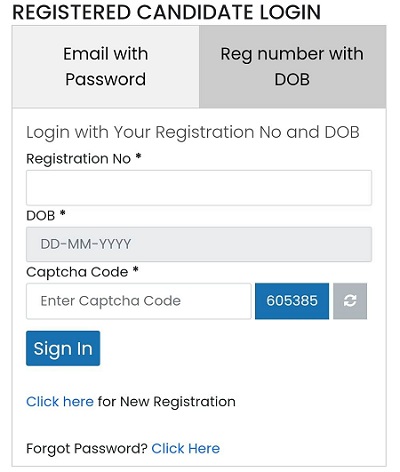Select the Registered Candidate Login title

(166, 12)
